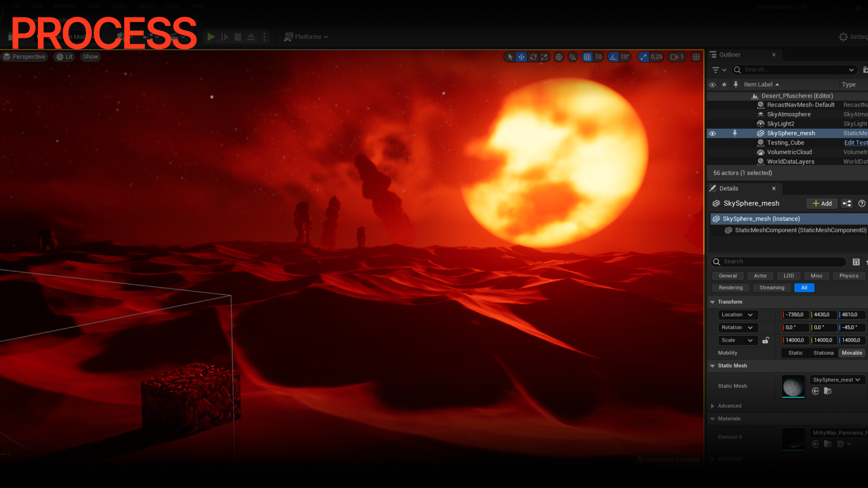Toggle Details property matrix grid icon
868x488 pixels.
click(x=856, y=262)
